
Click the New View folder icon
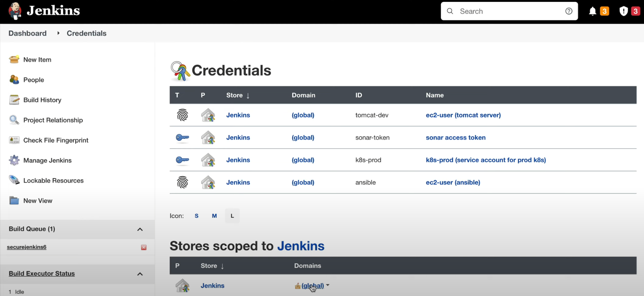14,201
